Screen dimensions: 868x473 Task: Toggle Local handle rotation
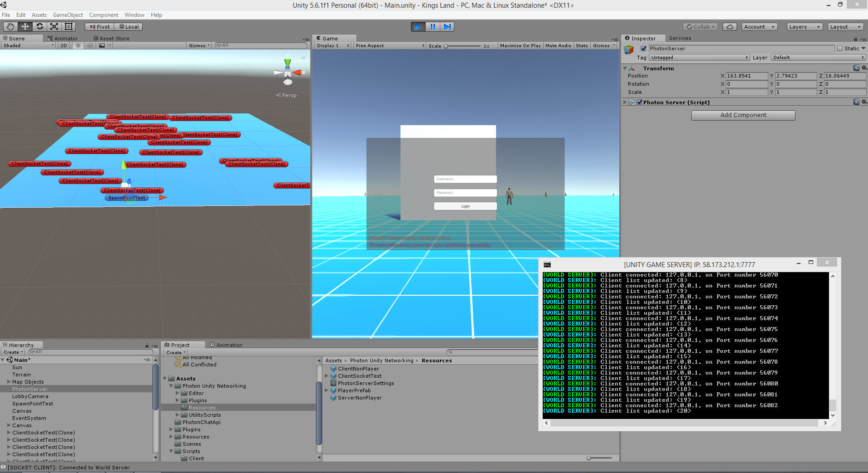[129, 27]
